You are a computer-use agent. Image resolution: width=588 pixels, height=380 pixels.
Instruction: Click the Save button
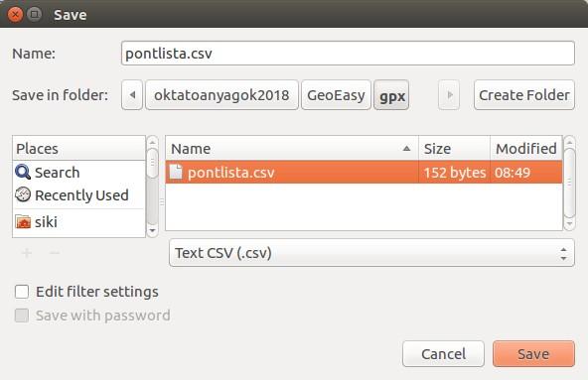[x=533, y=354]
